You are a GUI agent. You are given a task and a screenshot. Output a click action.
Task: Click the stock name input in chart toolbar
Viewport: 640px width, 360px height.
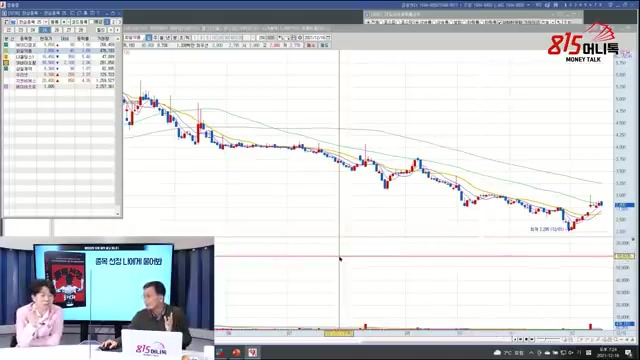[134, 38]
